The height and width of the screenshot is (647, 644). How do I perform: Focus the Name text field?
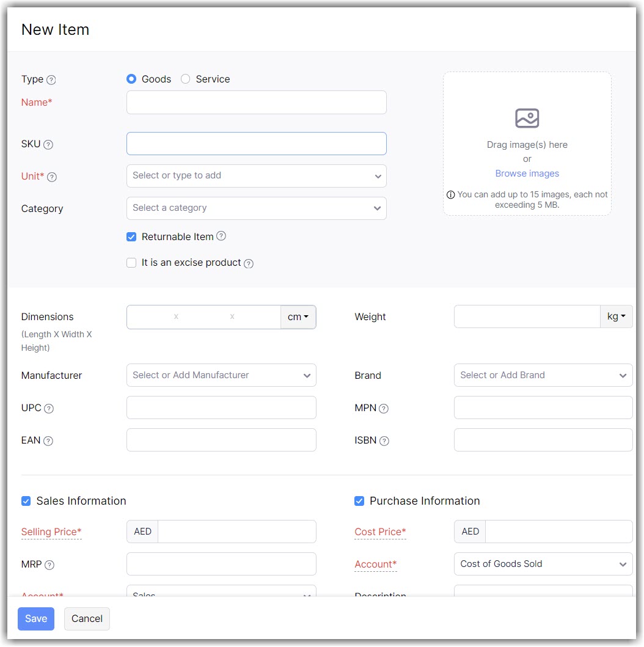[x=256, y=103]
